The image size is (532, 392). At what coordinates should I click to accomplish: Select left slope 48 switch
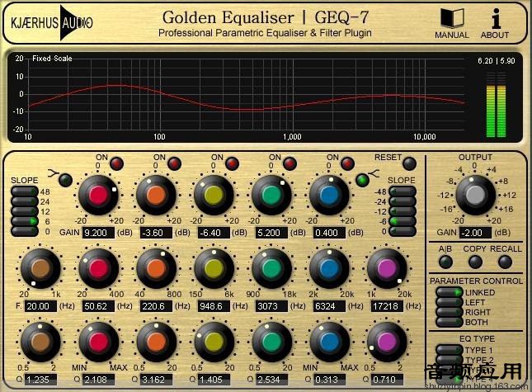25,191
